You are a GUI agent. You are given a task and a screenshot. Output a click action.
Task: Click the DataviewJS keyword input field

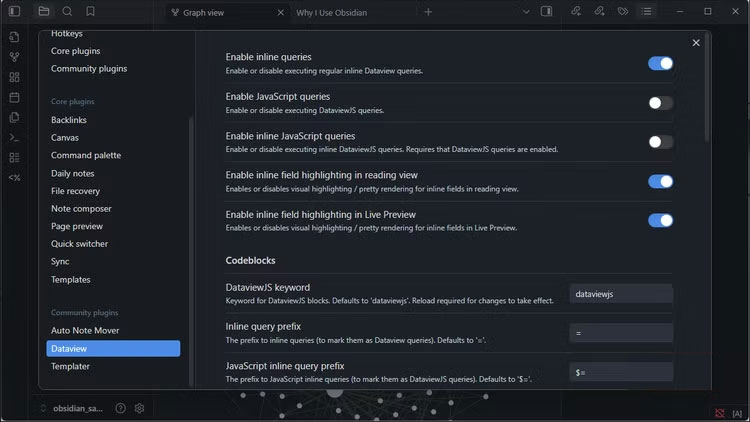click(x=621, y=294)
